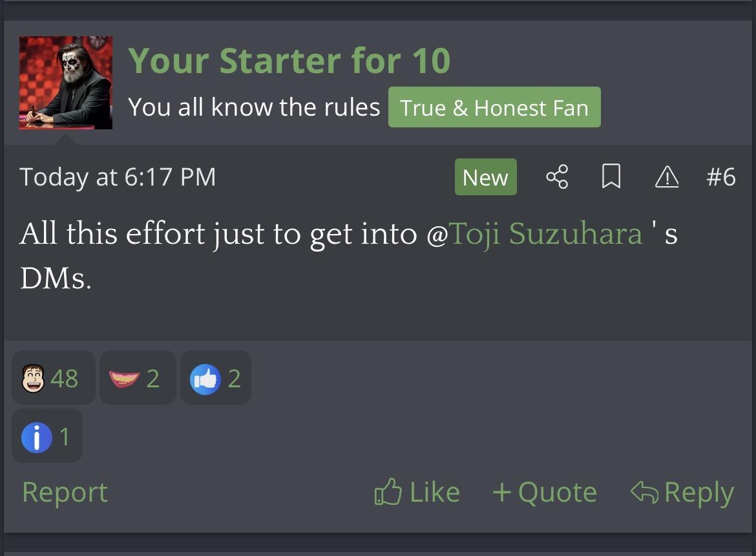
Task: Click the Today at 6:17 PM timestamp
Action: (118, 177)
